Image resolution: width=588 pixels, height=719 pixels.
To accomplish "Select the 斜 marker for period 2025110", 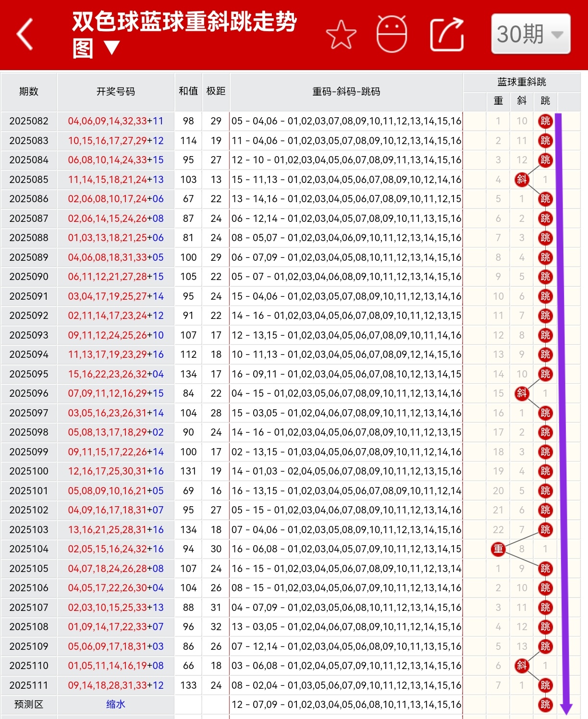I will (522, 666).
